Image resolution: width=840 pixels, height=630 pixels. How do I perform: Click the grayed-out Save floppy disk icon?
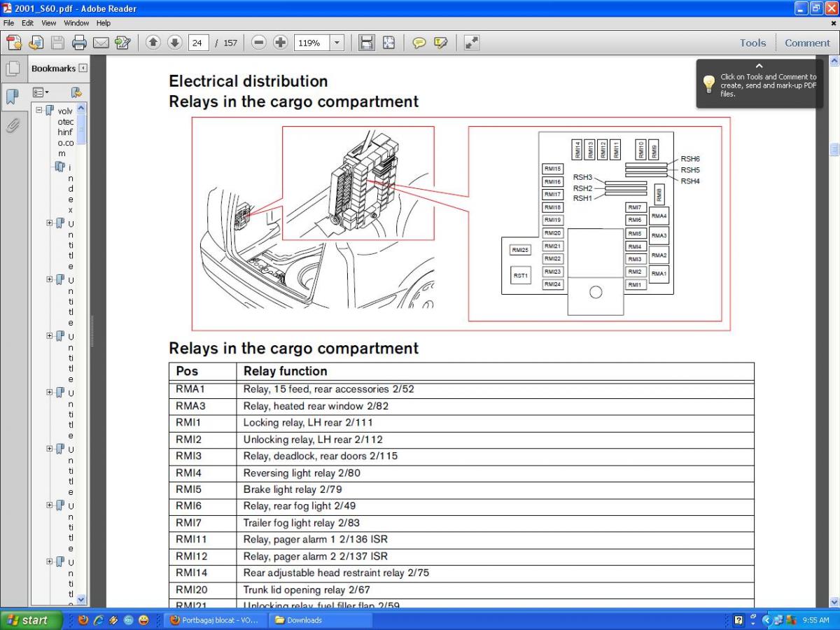(x=57, y=43)
